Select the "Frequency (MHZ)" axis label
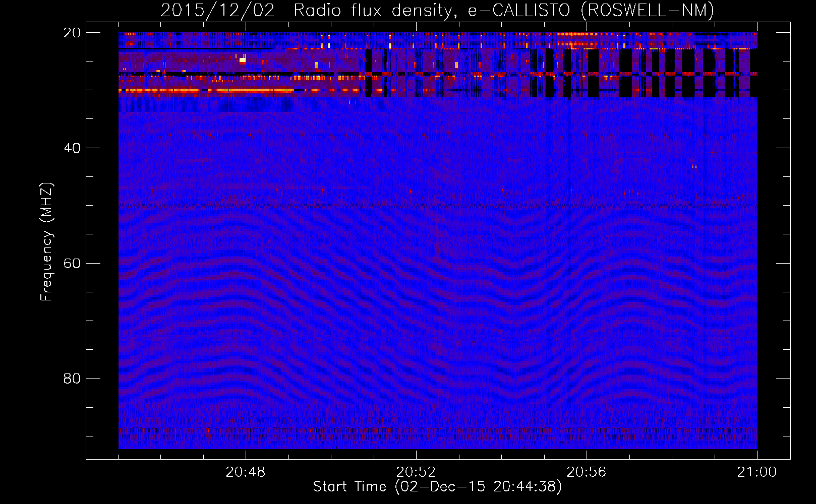This screenshot has height=504, width=816. (x=46, y=242)
